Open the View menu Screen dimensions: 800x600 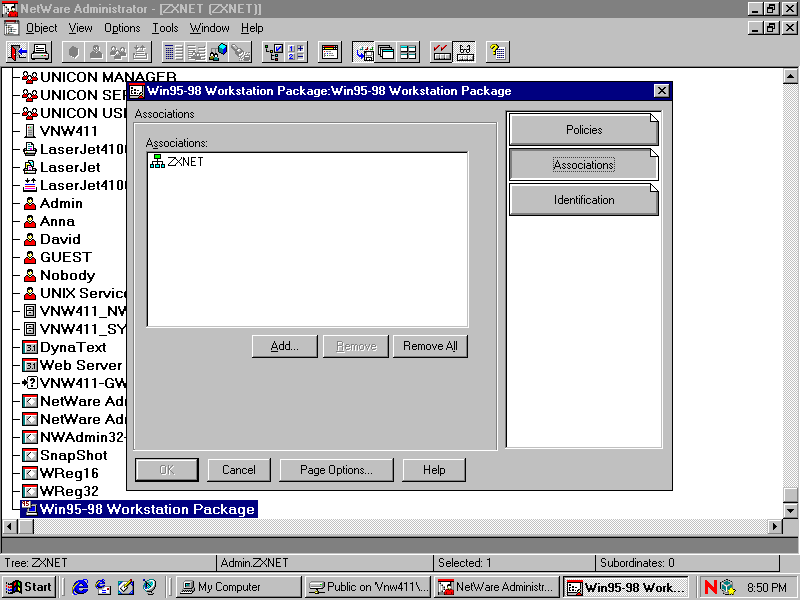81,28
